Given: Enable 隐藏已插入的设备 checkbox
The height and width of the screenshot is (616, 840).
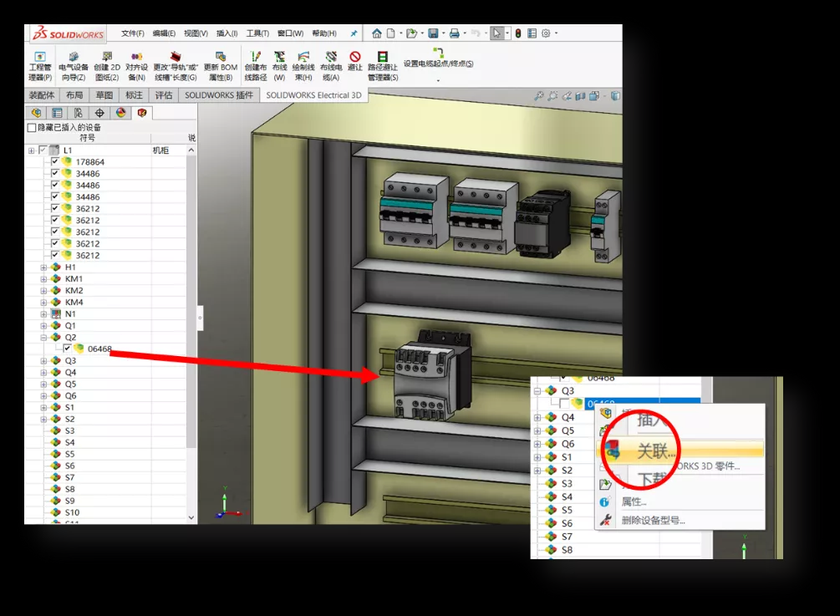Looking at the screenshot, I should click(x=32, y=128).
